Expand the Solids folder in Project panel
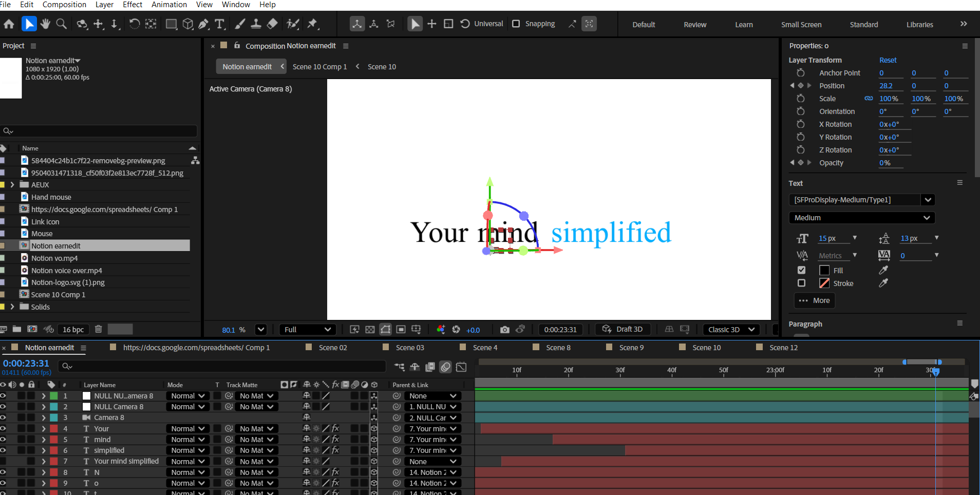Screen dimensions: 980x495 tap(12, 307)
